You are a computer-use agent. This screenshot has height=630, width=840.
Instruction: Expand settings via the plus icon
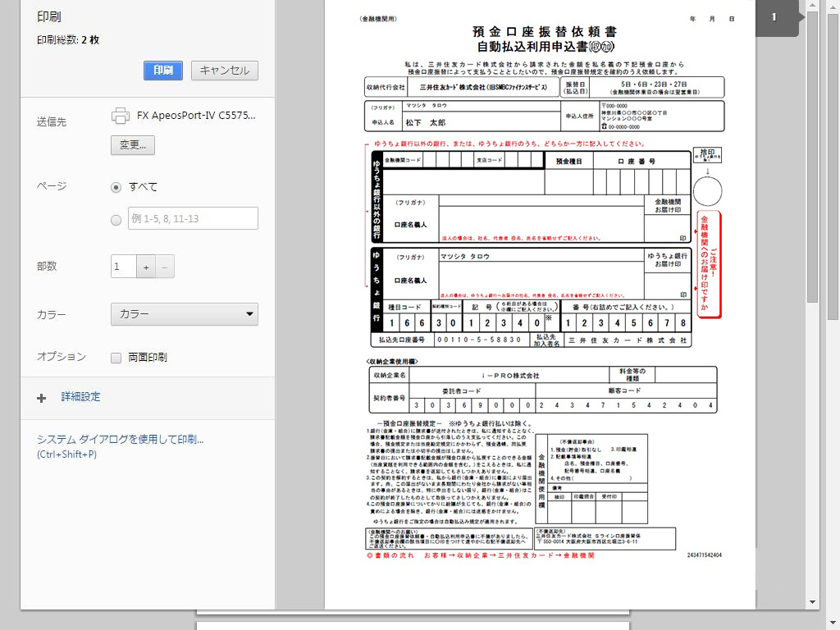pyautogui.click(x=42, y=398)
